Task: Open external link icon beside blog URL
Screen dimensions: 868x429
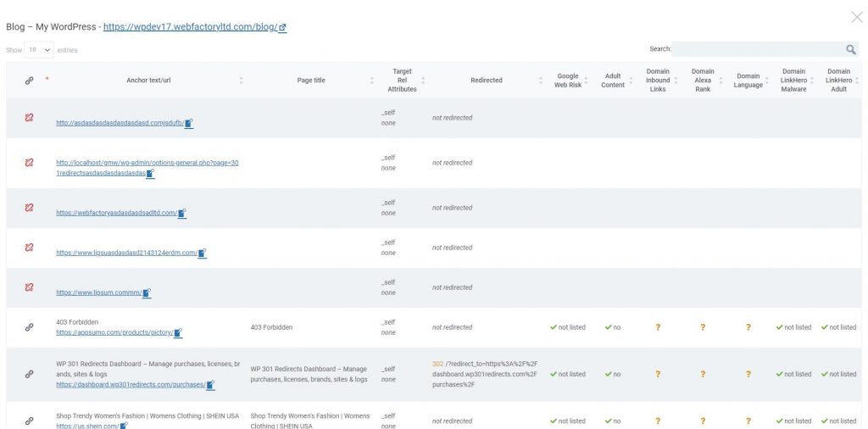Action: coord(283,27)
